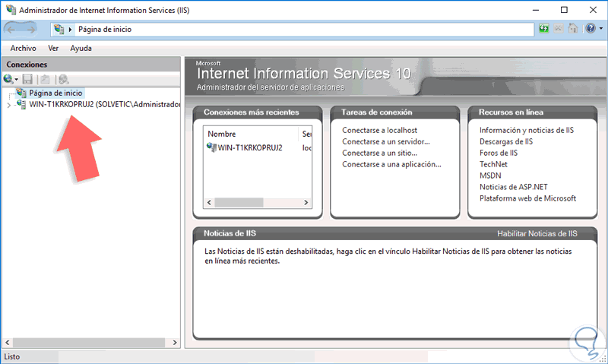This screenshot has height=364, width=608.
Task: Open Plataforma web de Microsoft link
Action: point(527,198)
